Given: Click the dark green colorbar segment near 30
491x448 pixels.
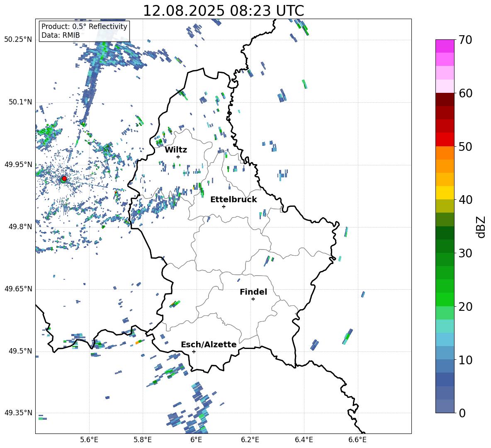Looking at the screenshot, I should click(x=445, y=246).
